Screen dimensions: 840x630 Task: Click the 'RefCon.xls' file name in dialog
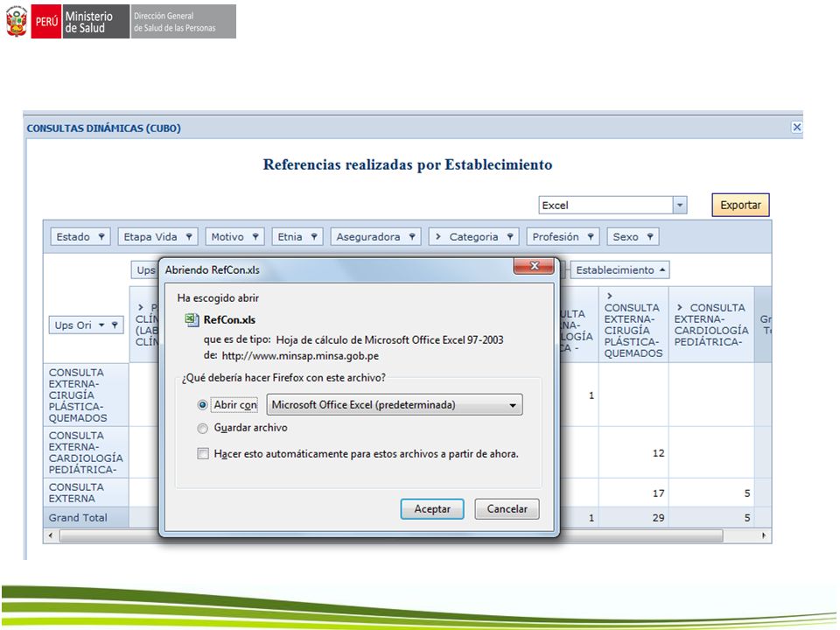coord(229,320)
